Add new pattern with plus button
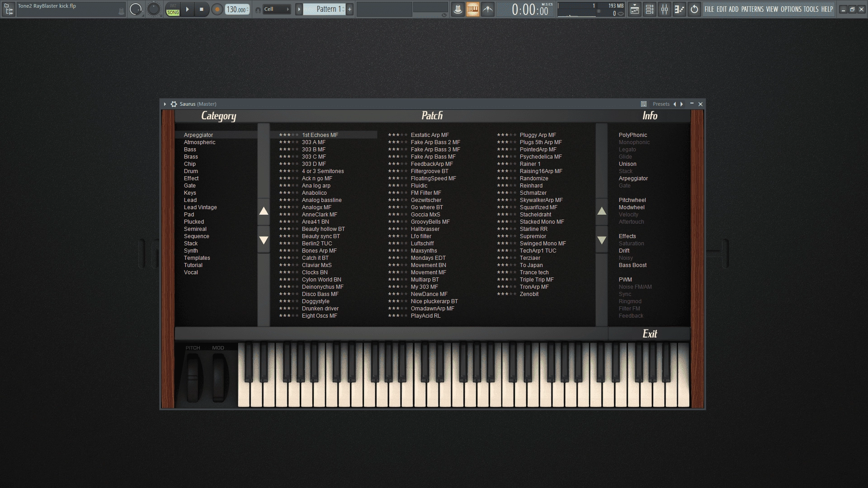 [x=349, y=9]
